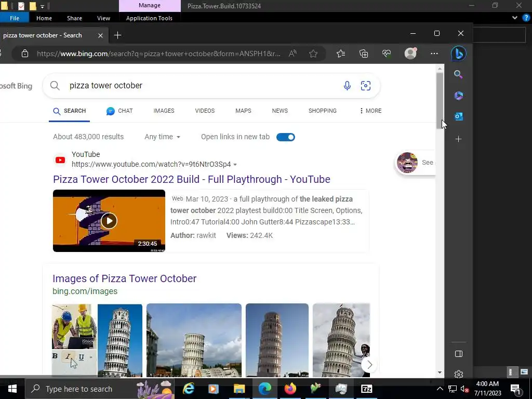Show next image results arrow
Viewport: 532px width, 399px height.
pos(369,365)
